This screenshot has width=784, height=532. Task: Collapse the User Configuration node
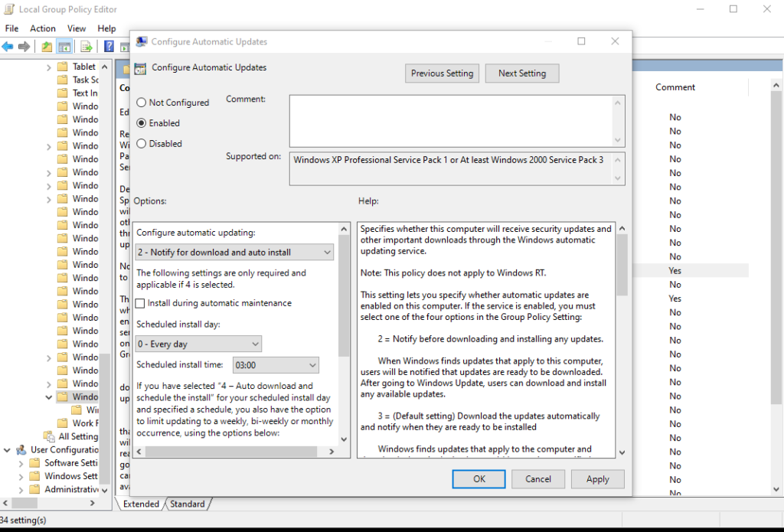[7, 450]
